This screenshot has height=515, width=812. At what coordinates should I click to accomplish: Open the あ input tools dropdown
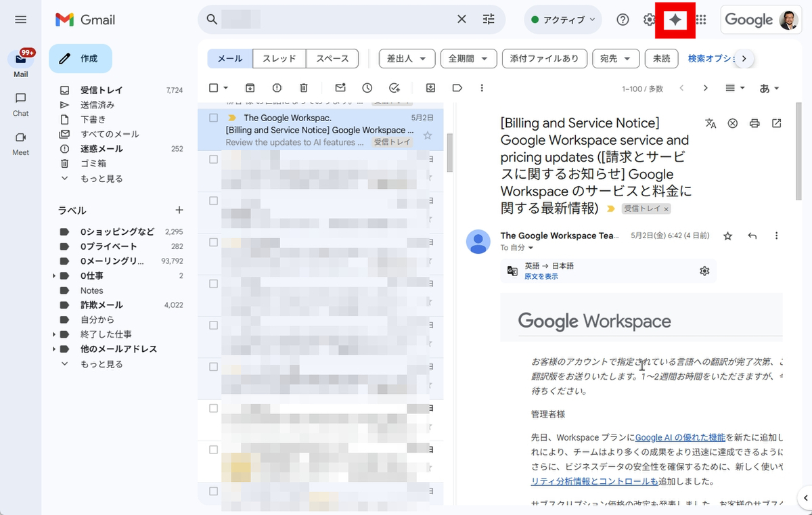(x=769, y=88)
